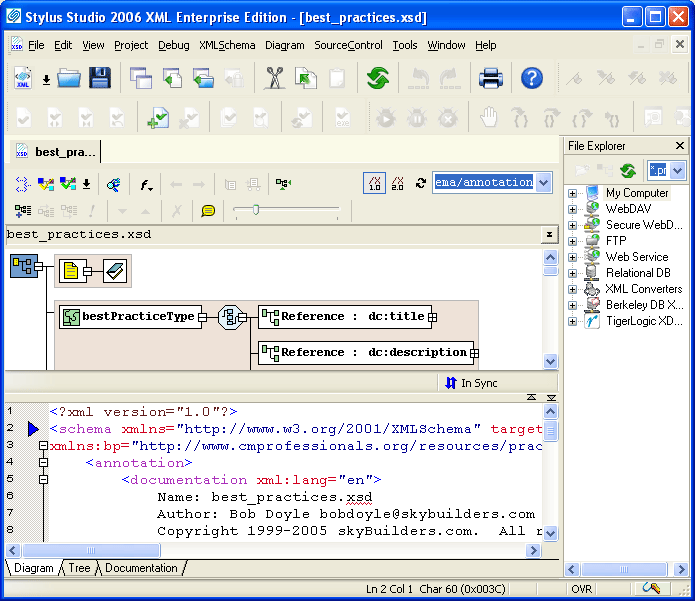Click the refresh XPath arrows icon
Screen dimensions: 695x601
(x=421, y=183)
